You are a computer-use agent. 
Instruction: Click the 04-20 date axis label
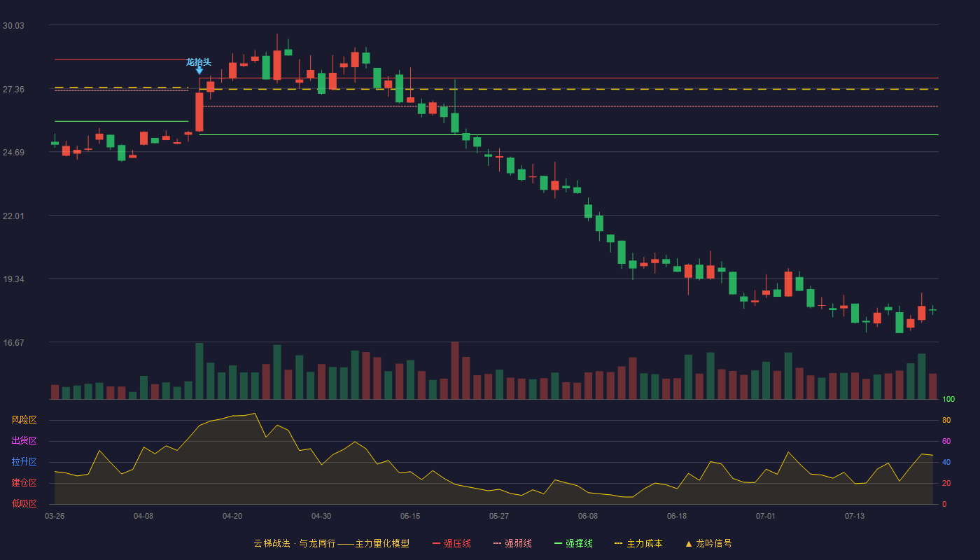tap(232, 516)
